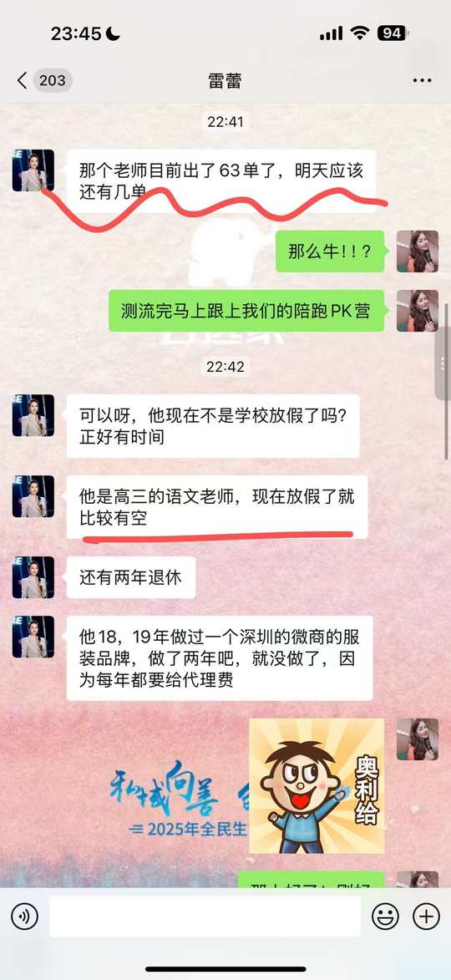This screenshot has width=451, height=980.
Task: Tap message about 深圳的微商服装品牌
Action: pos(220,658)
